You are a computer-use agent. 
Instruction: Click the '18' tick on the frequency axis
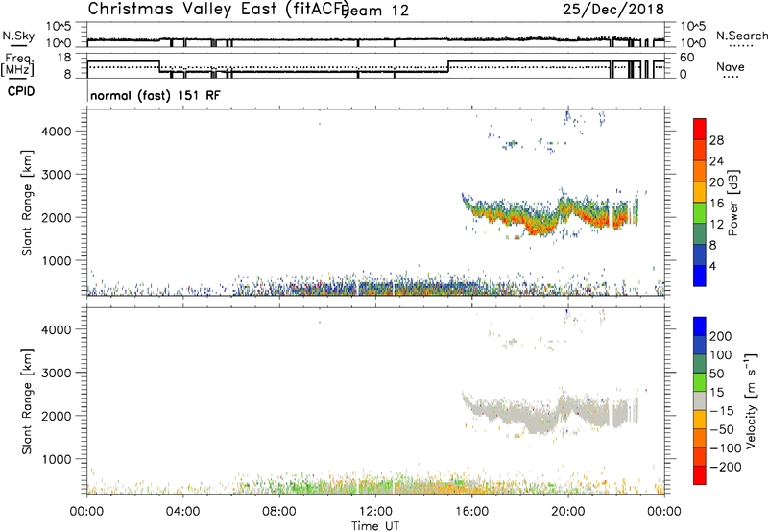click(x=65, y=58)
